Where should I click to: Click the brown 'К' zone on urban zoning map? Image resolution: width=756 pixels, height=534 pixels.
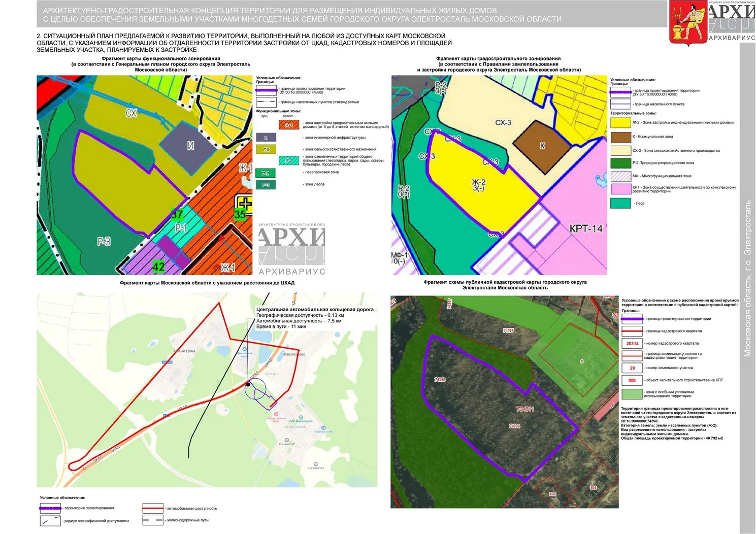(542, 146)
